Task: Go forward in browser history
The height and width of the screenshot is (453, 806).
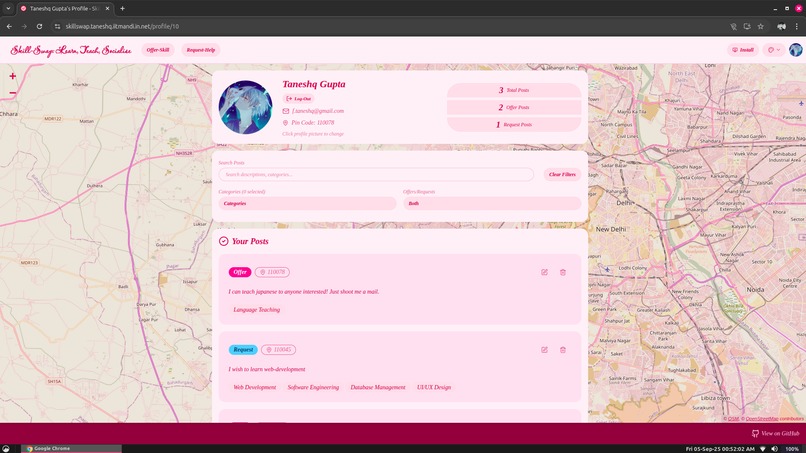Action: (24, 26)
